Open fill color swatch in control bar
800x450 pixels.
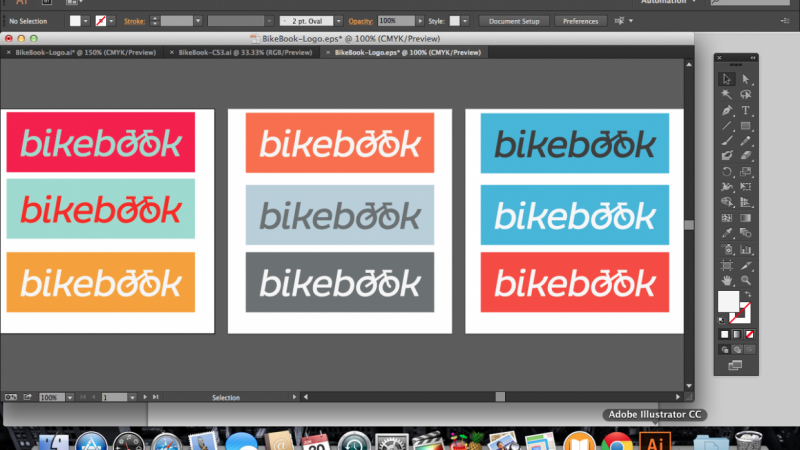(75, 21)
